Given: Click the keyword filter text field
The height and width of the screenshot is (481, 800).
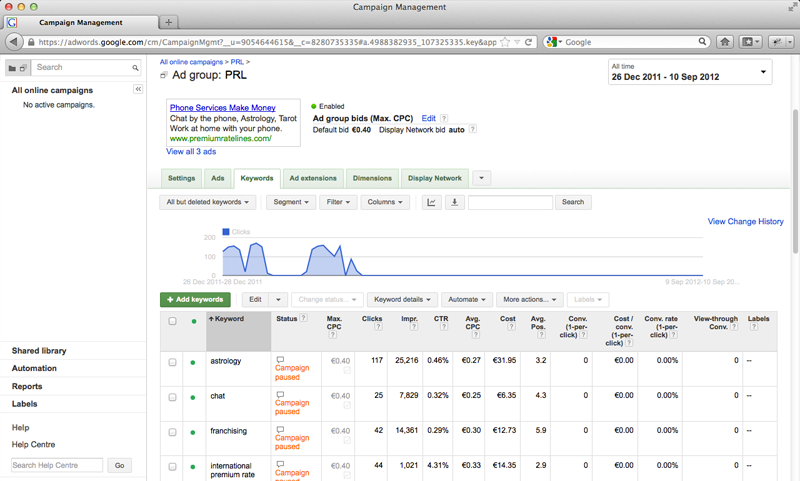Looking at the screenshot, I should click(510, 202).
